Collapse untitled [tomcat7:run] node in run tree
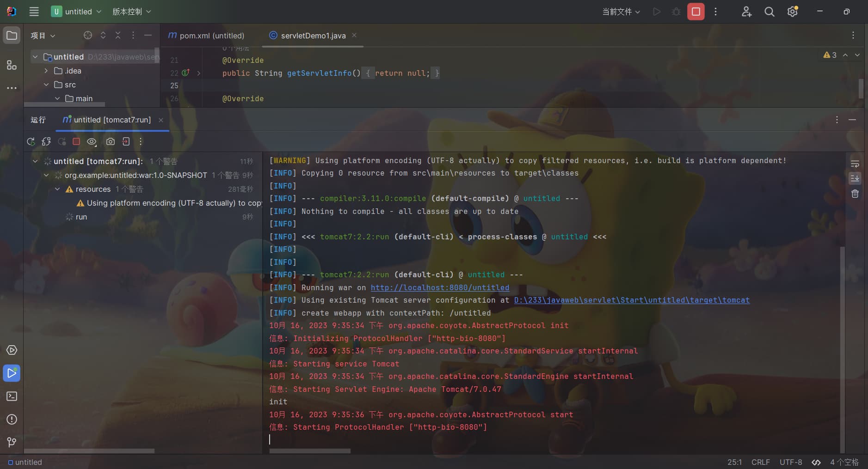The width and height of the screenshot is (868, 469). point(35,161)
